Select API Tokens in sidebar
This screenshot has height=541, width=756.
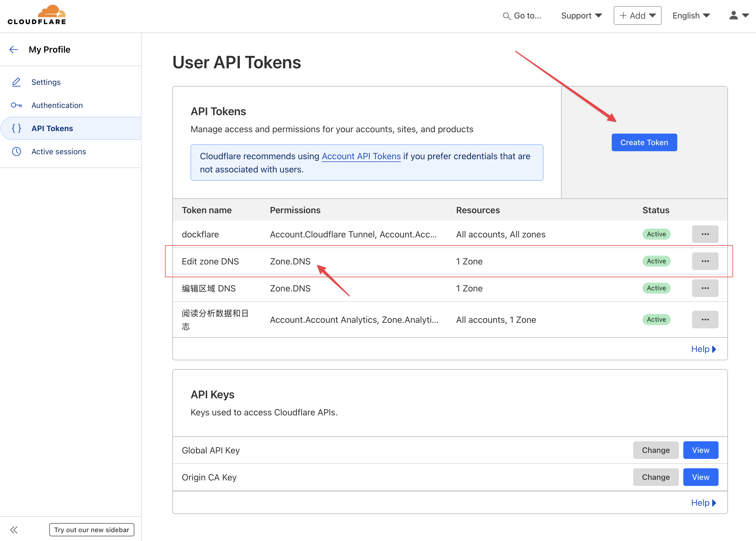point(52,128)
